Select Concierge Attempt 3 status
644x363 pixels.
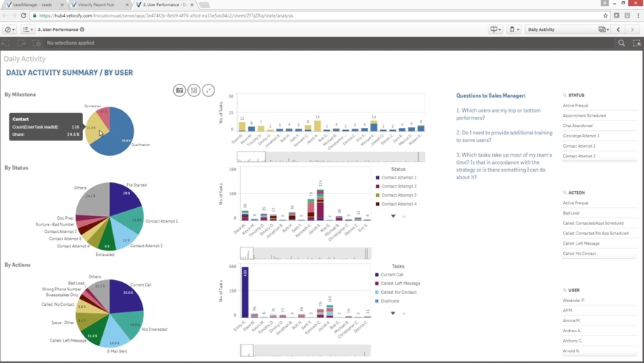pyautogui.click(x=598, y=136)
